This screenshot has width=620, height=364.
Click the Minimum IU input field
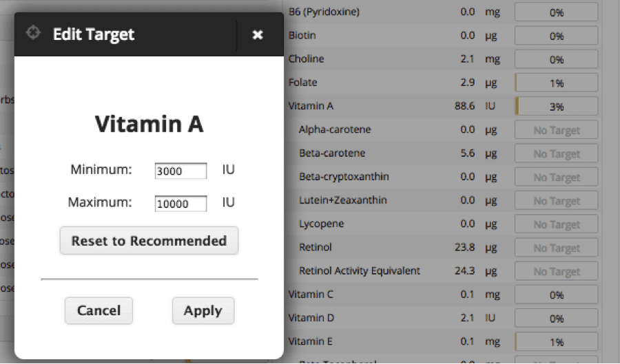coord(180,171)
